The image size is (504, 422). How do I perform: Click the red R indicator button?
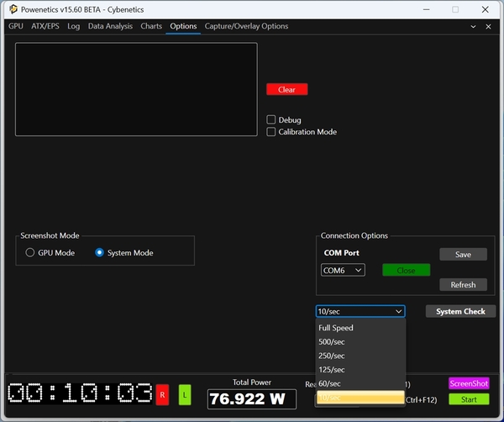coord(162,394)
